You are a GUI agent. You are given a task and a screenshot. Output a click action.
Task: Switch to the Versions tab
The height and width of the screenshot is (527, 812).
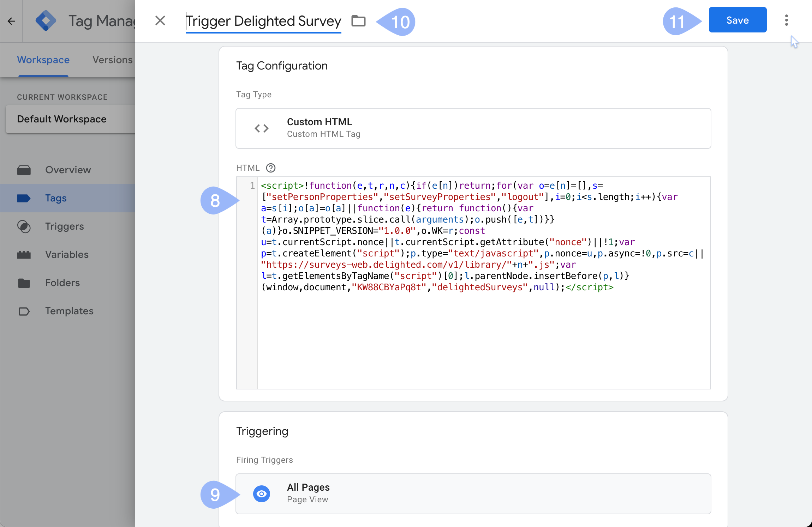pos(112,60)
